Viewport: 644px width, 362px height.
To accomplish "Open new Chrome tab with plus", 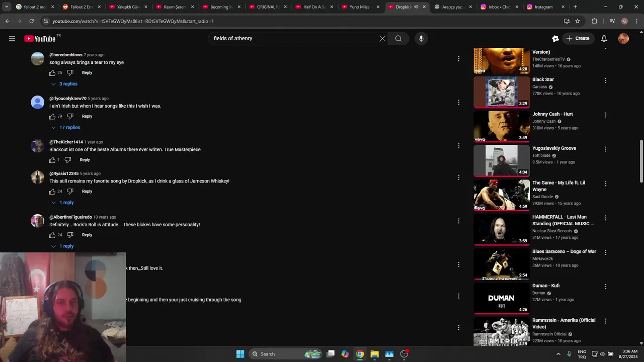I will 575,7.
